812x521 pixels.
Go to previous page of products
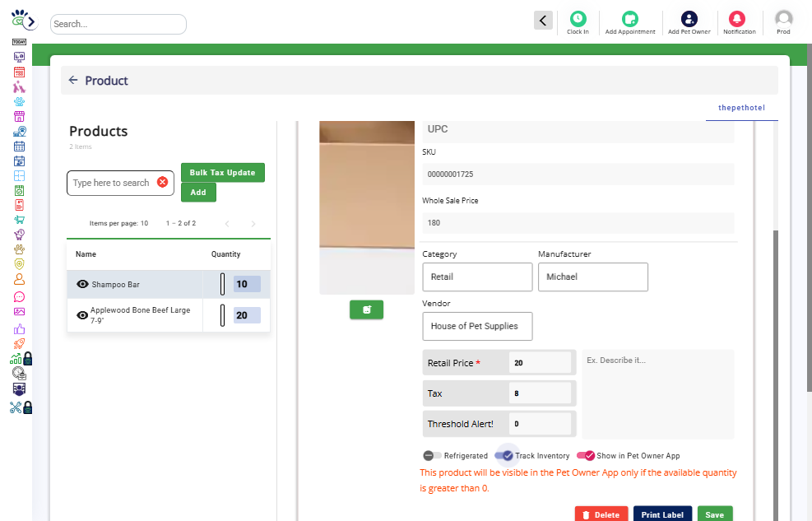coord(227,224)
